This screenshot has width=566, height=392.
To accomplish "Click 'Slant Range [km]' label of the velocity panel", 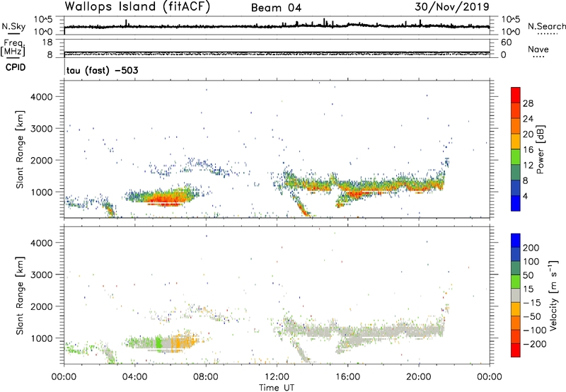I will coord(20,295).
